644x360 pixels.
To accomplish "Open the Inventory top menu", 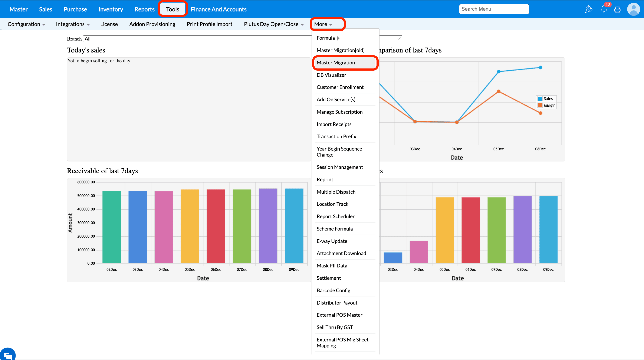I will 111,9.
